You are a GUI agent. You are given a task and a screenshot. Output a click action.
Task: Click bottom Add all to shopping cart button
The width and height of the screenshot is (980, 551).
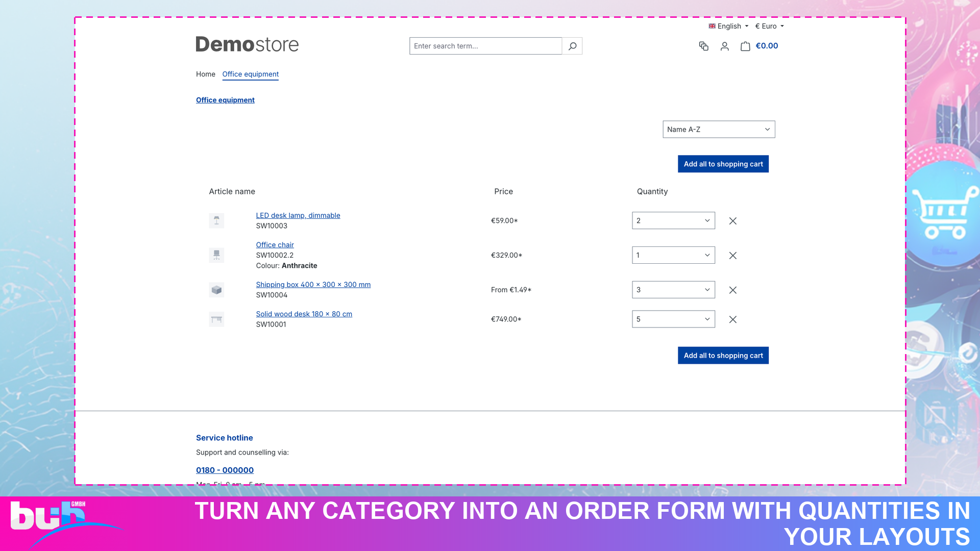723,355
